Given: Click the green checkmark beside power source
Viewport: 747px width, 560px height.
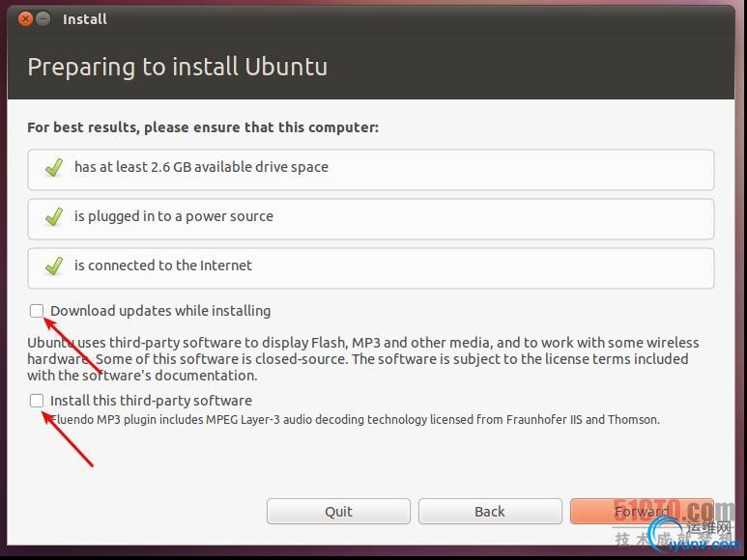Looking at the screenshot, I should pyautogui.click(x=54, y=217).
